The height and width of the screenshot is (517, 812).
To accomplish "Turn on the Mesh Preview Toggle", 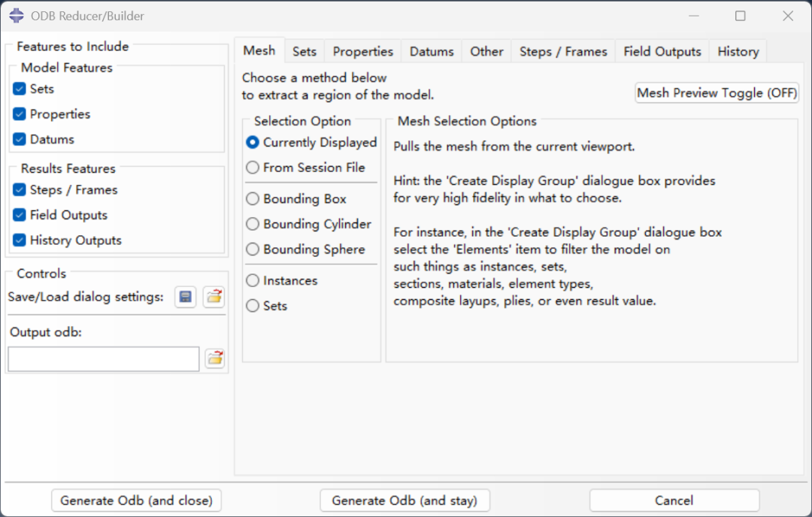I will pyautogui.click(x=717, y=93).
